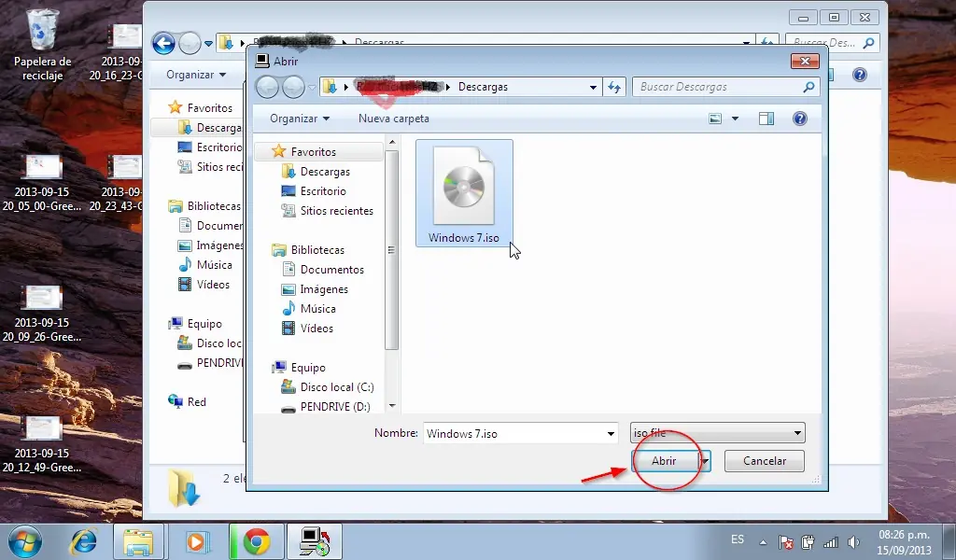The width and height of the screenshot is (956, 560).
Task: Change view using the view icon in Abrir dialog
Action: coord(715,119)
